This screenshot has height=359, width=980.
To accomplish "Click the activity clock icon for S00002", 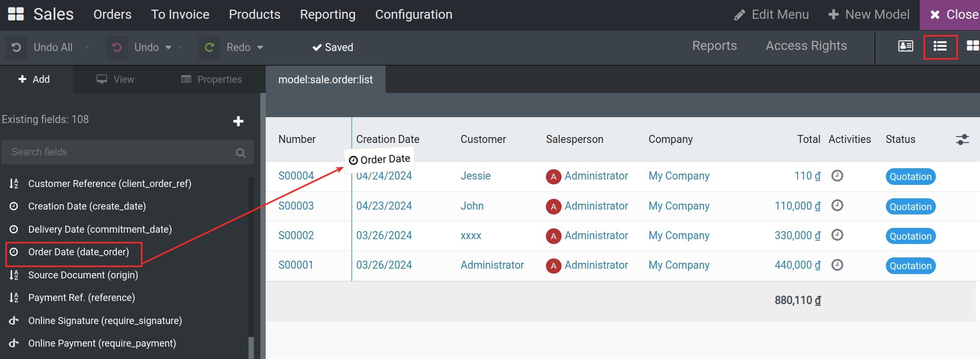I will pos(837,235).
